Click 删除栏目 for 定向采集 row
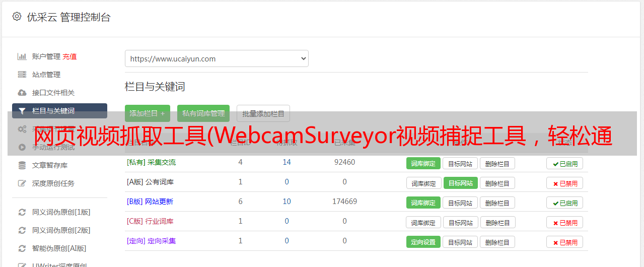The width and height of the screenshot is (644, 267). click(x=497, y=242)
